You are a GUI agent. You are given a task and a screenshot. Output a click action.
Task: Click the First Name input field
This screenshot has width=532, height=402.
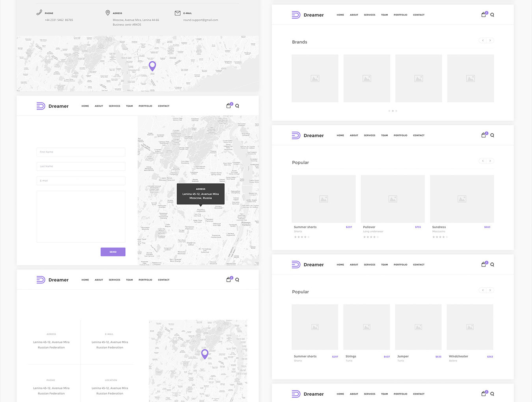[81, 152]
